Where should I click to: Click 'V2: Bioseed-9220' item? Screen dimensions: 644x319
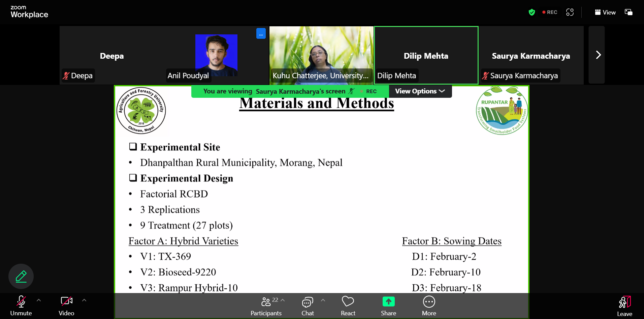[x=178, y=272]
